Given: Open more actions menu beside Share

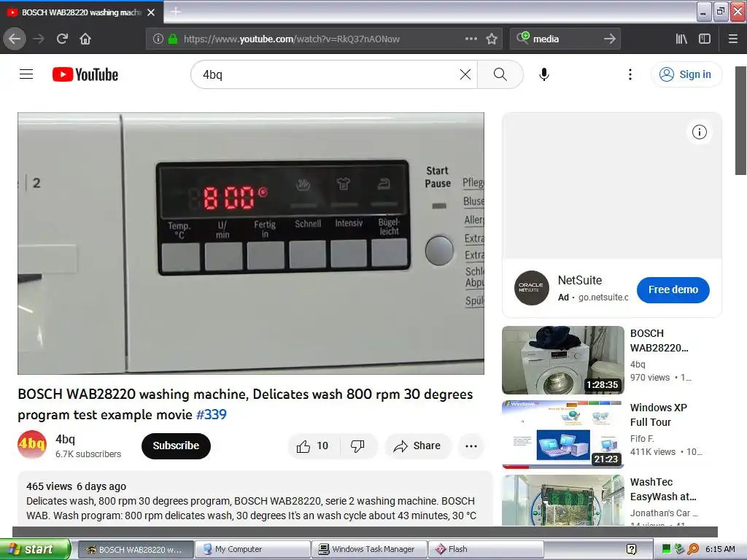Looking at the screenshot, I should [471, 446].
